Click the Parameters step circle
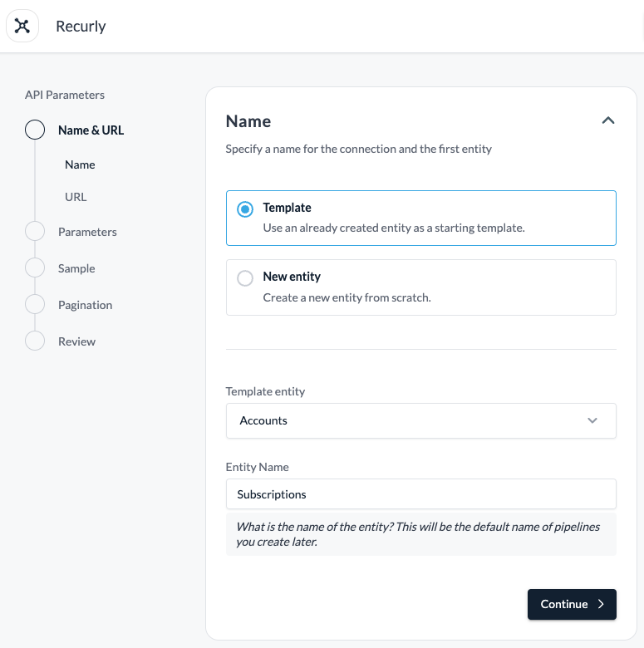This screenshot has height=648, width=644. click(x=35, y=232)
